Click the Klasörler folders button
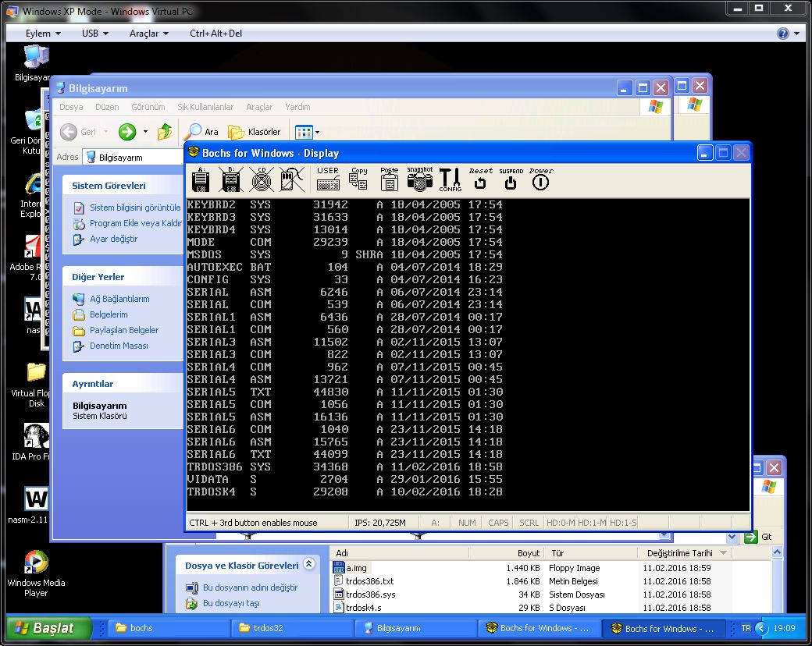 (255, 132)
